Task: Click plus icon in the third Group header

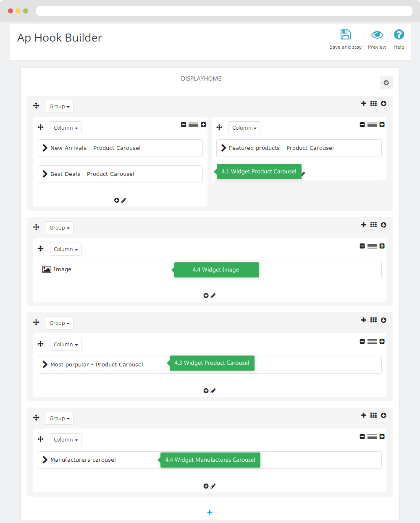Action: point(364,320)
